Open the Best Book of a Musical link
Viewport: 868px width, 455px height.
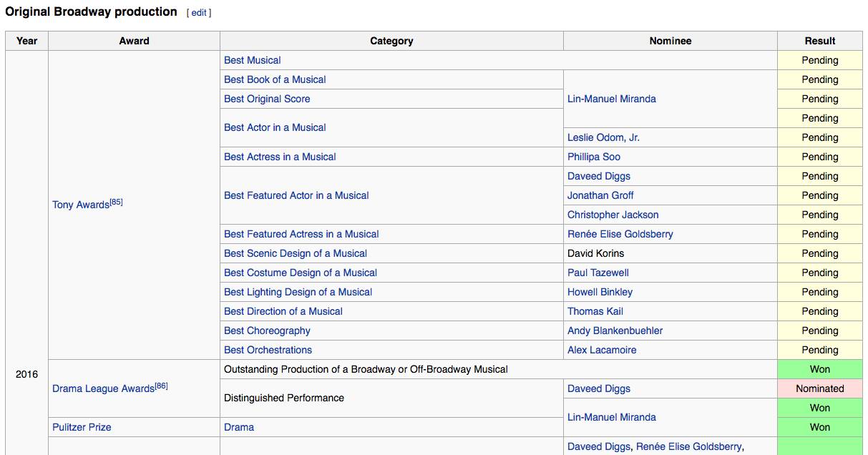(275, 79)
